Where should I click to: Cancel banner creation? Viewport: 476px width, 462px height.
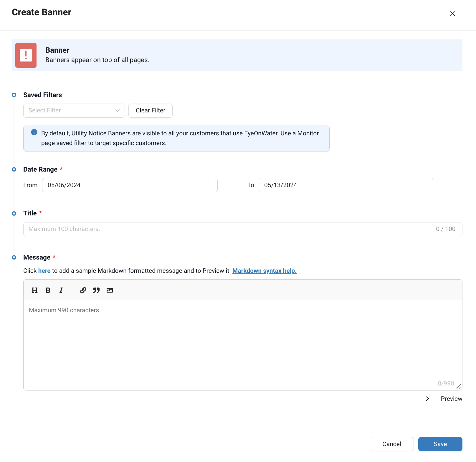pyautogui.click(x=391, y=444)
